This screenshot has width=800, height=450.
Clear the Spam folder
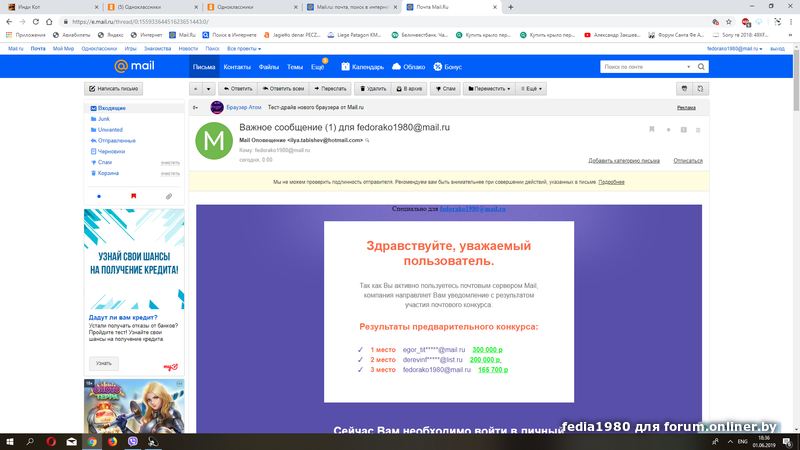tap(170, 163)
